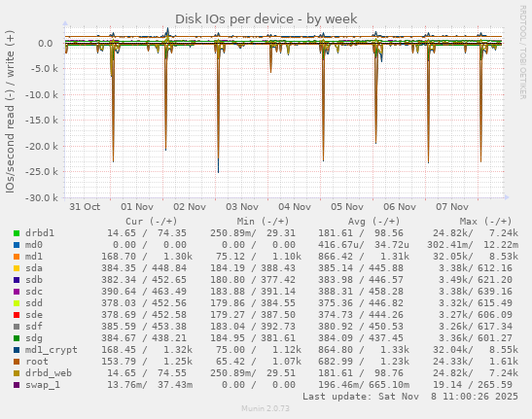This screenshot has height=419, width=532.
Task: Select the 'sde' device label
Action: coord(34,315)
